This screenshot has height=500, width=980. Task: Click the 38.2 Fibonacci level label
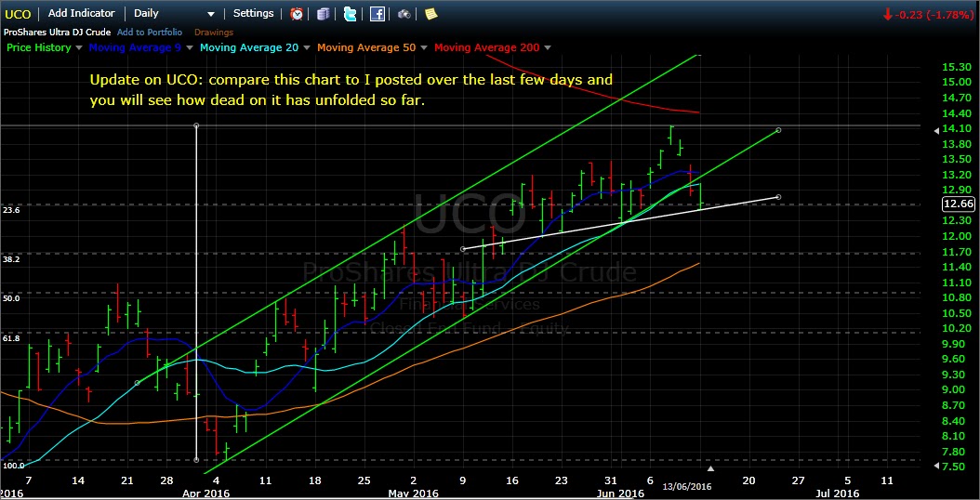[11, 258]
